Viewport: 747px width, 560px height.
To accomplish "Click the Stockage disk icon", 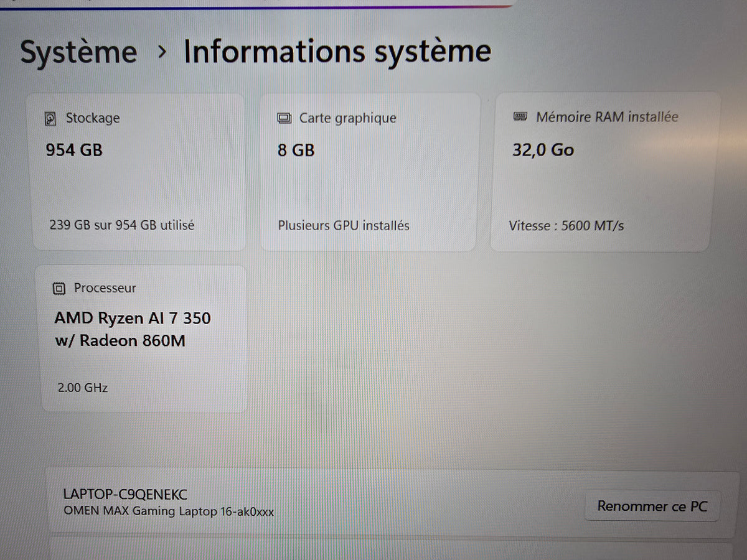I will coord(51,119).
